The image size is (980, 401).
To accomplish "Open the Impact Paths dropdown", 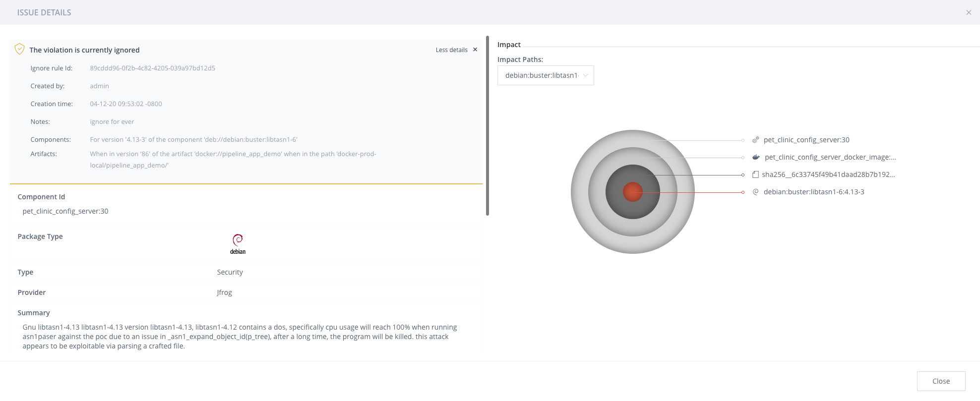I will pyautogui.click(x=545, y=75).
